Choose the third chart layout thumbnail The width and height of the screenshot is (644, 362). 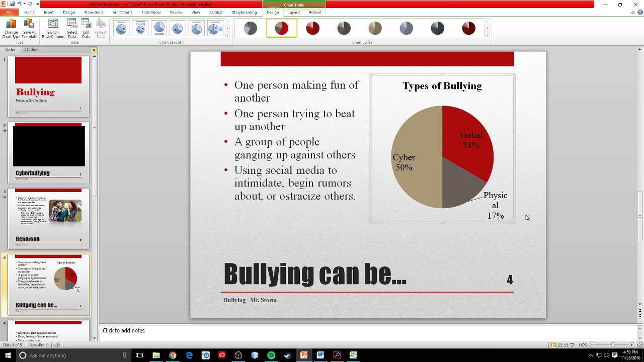pos(159,28)
